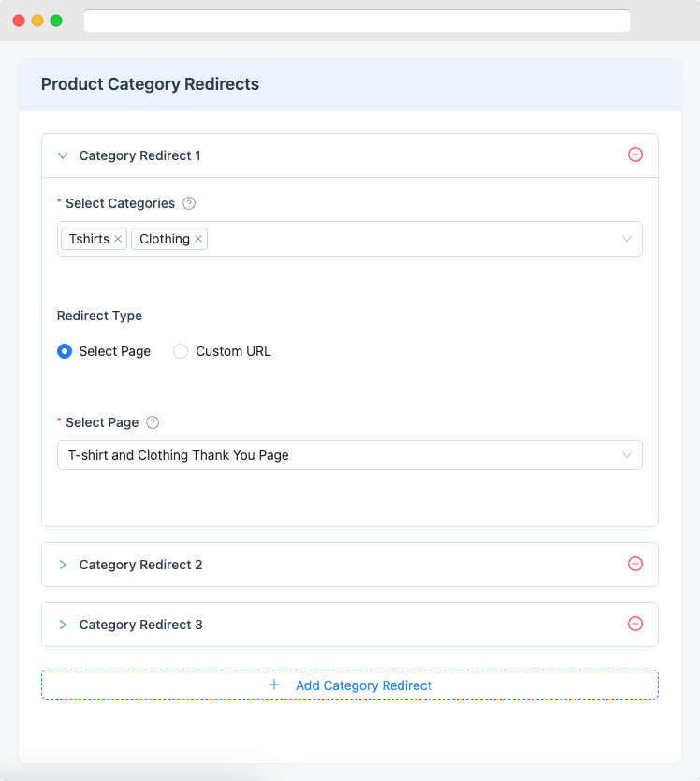
Task: Click the plus icon on Add Category Redirect
Action: [273, 685]
